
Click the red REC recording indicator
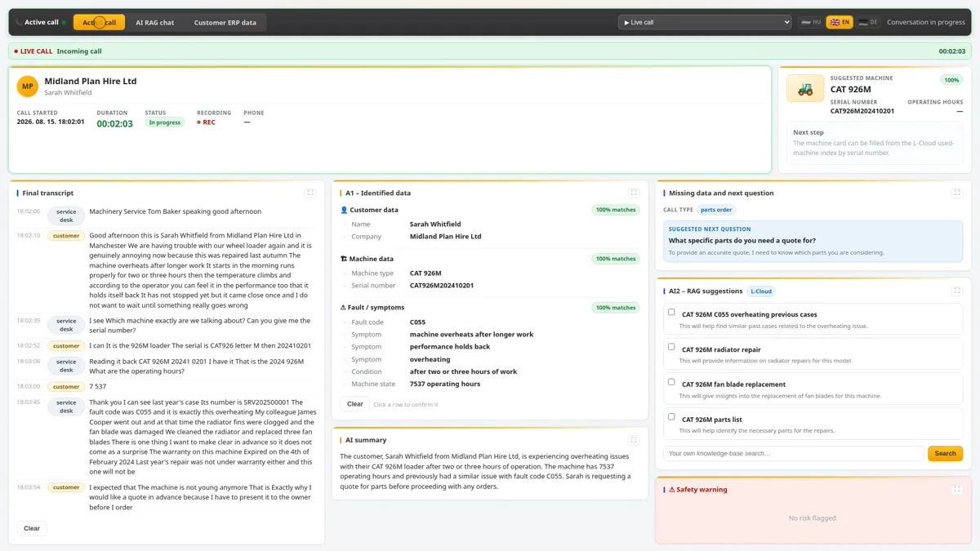tap(207, 122)
